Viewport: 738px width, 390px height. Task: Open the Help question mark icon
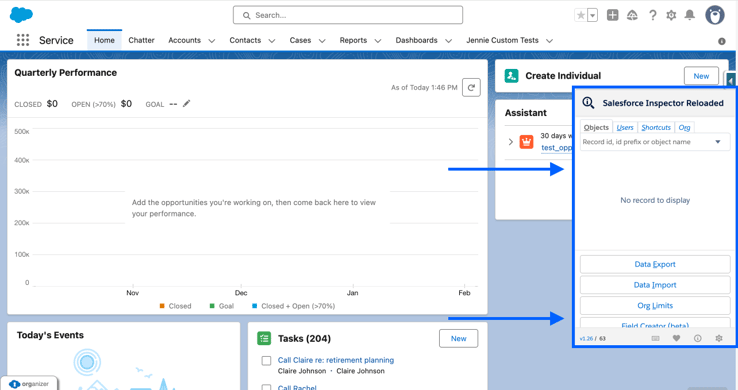652,15
